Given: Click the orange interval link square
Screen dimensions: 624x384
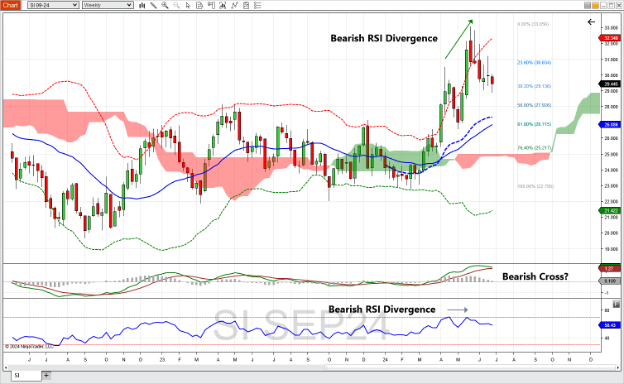Looking at the screenshot, I should [595, 5].
